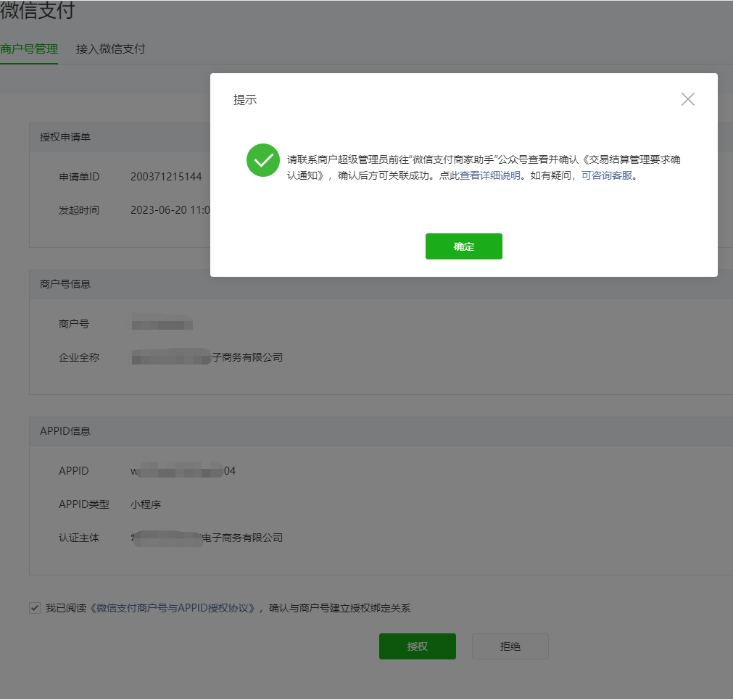This screenshot has height=700, width=733.
Task: Open the 查看详细说明 link
Action: [490, 175]
